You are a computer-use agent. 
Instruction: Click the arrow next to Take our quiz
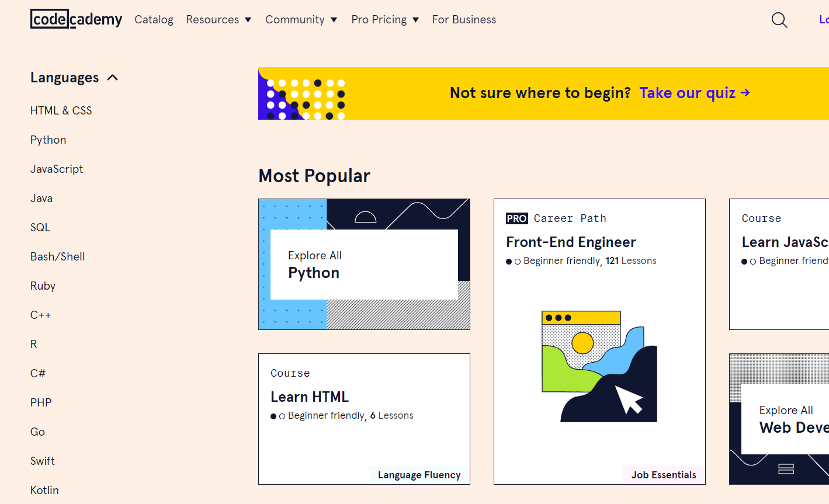tap(743, 92)
